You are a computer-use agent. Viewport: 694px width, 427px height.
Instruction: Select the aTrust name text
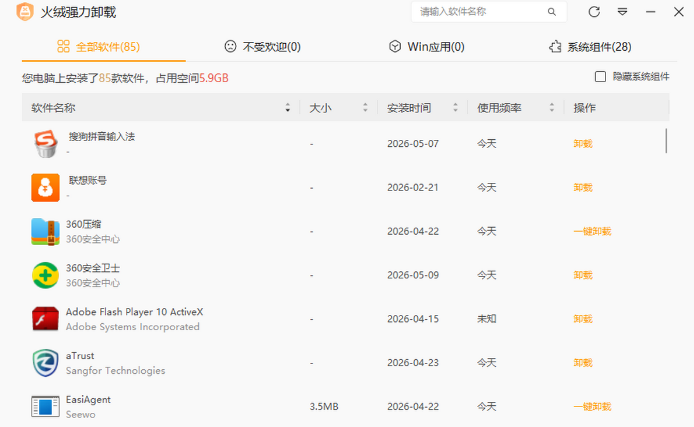pos(80,355)
